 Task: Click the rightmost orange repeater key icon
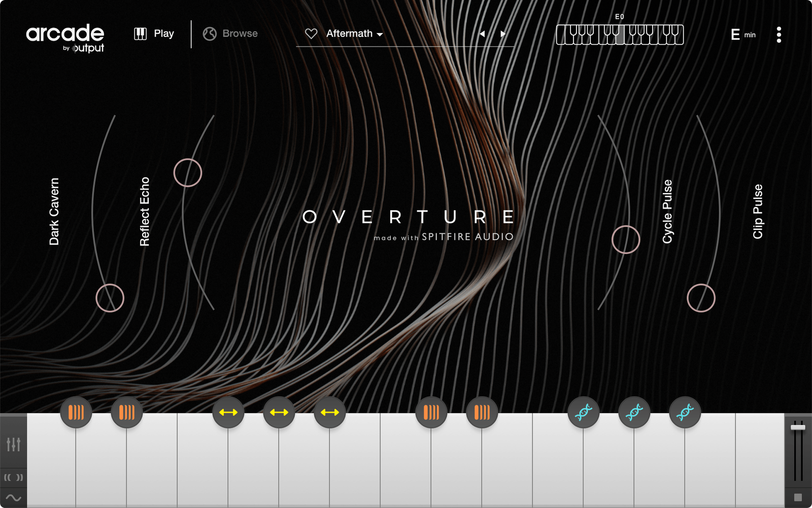click(482, 412)
